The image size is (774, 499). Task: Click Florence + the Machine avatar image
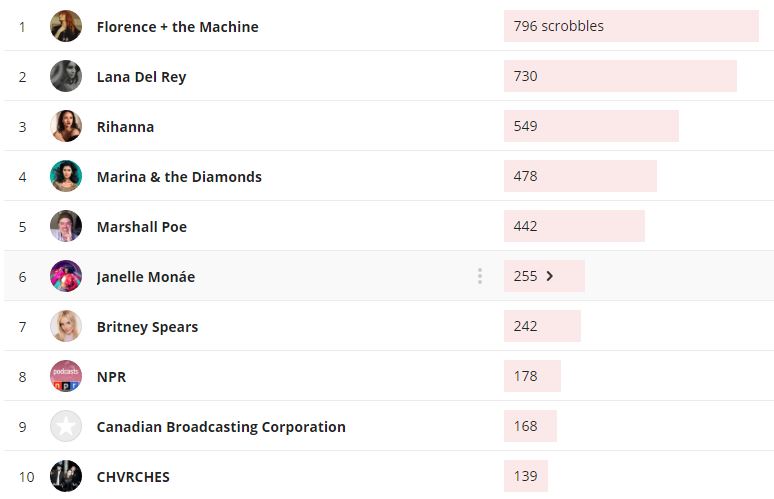pos(66,26)
